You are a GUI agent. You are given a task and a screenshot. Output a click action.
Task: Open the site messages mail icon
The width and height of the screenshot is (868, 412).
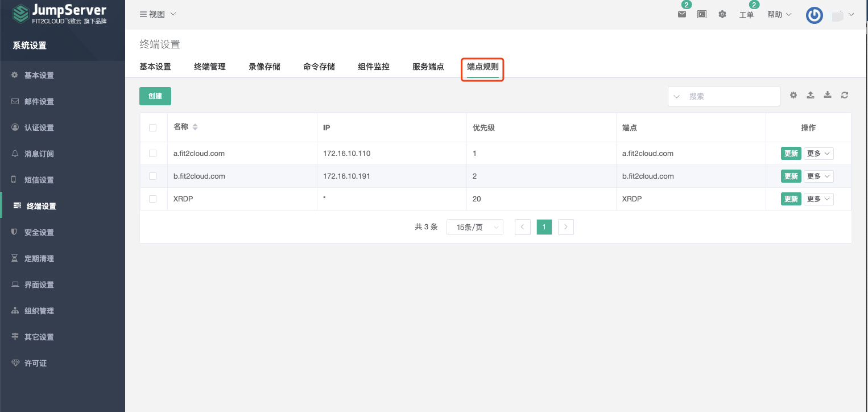(x=681, y=14)
